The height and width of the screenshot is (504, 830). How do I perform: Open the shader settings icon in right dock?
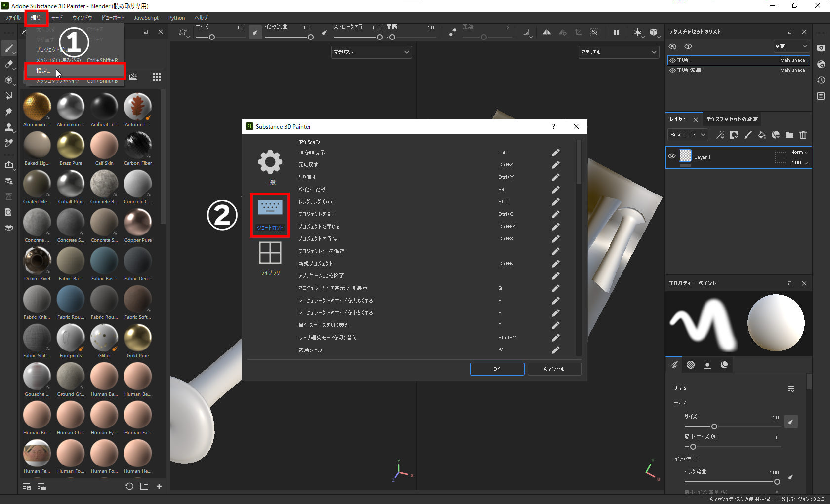821,64
